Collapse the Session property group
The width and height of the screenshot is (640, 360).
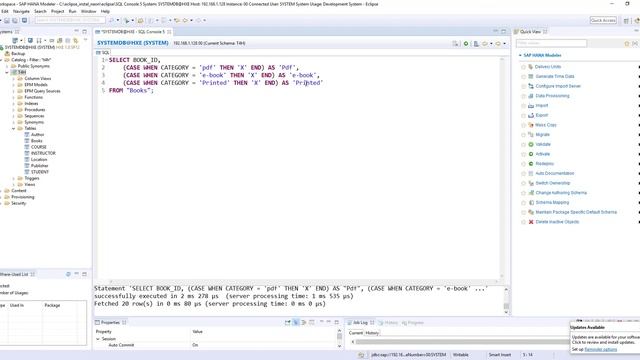point(98,339)
